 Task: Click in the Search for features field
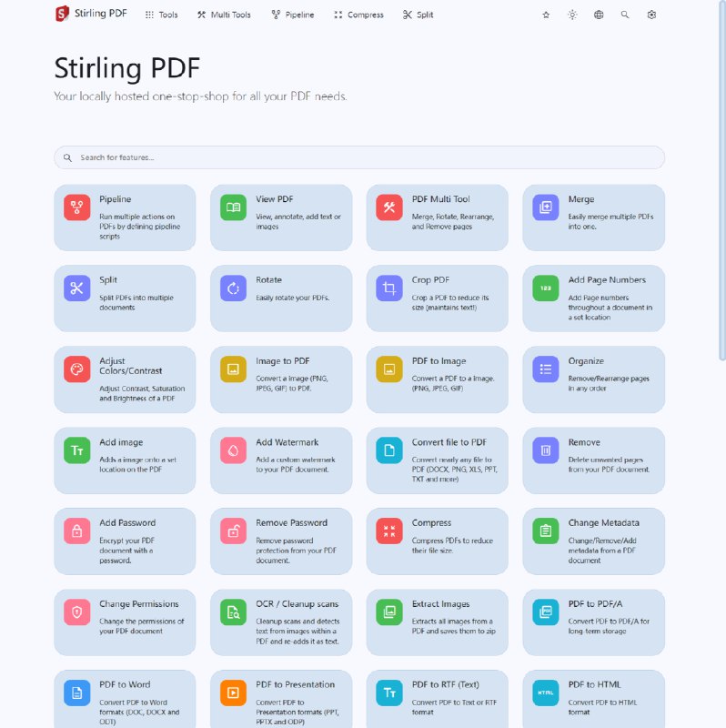coord(359,157)
